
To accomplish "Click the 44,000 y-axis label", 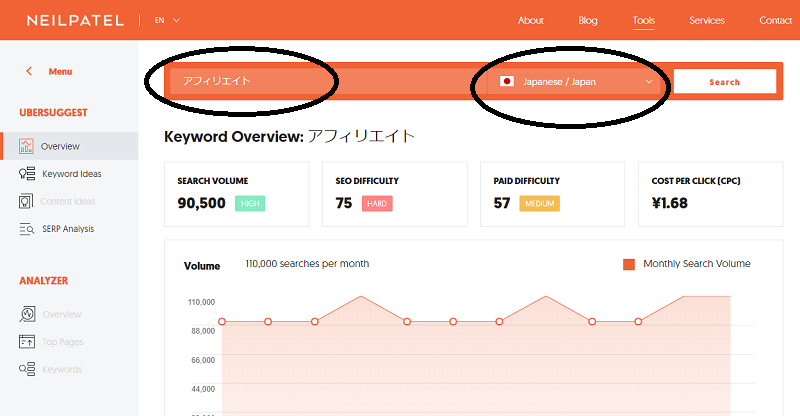I will point(203,389).
